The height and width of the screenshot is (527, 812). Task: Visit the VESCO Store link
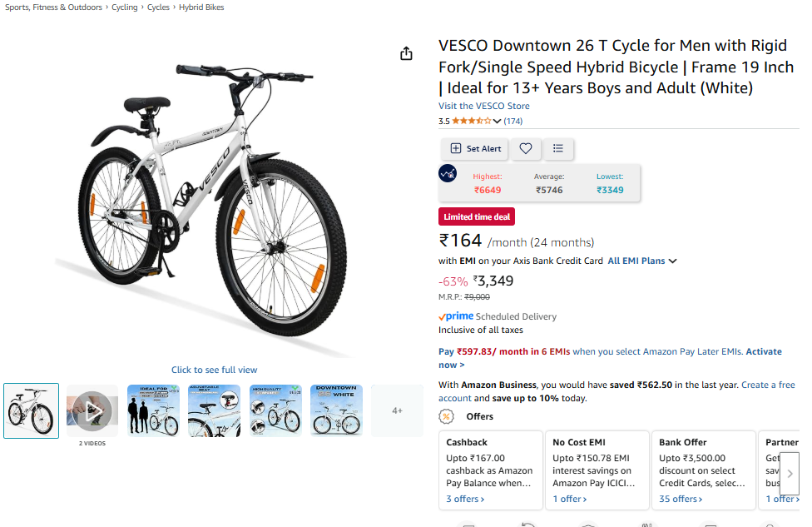click(x=483, y=106)
